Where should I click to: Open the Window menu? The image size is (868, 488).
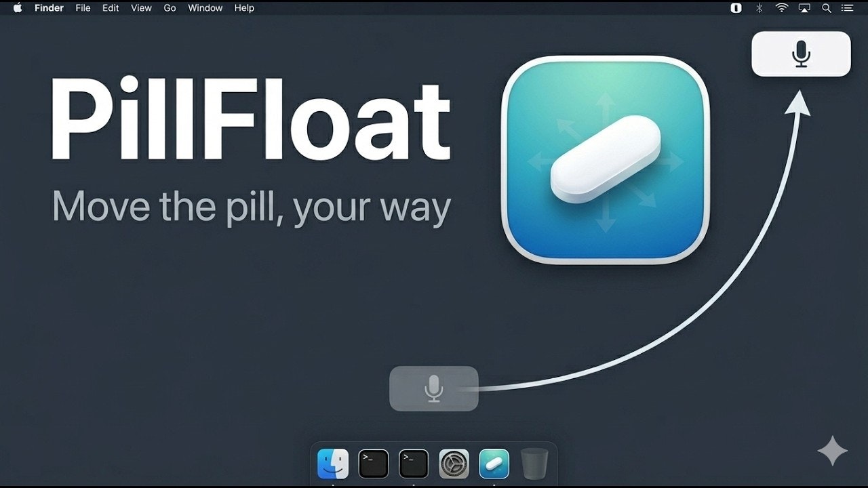tap(205, 8)
